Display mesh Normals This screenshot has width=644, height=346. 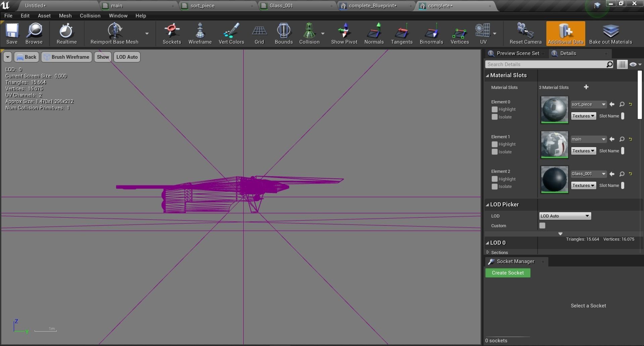[x=374, y=34]
